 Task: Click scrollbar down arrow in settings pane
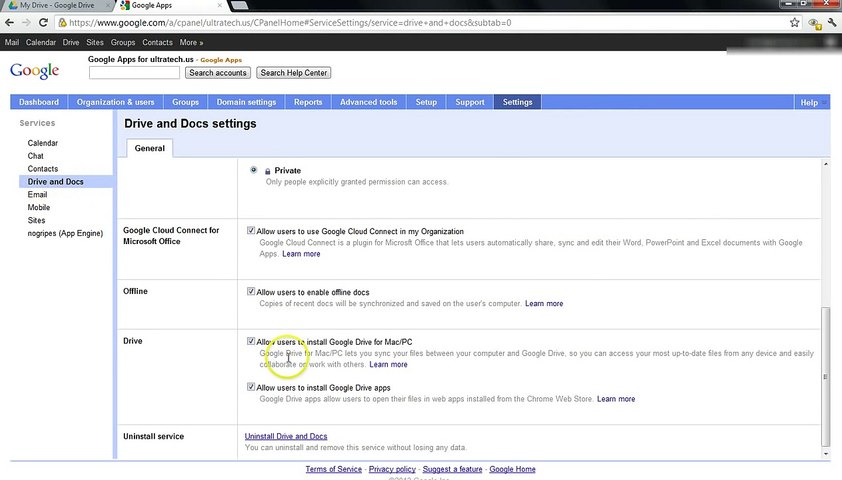coord(825,454)
